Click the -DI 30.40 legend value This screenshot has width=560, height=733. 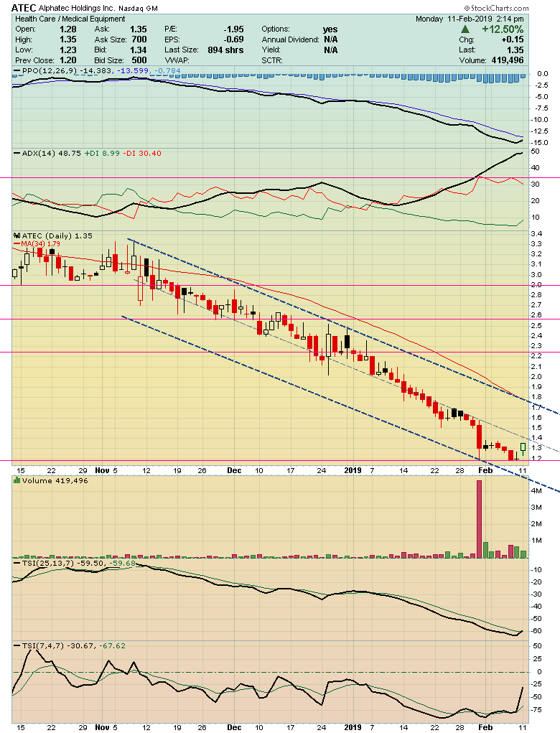tap(142, 154)
